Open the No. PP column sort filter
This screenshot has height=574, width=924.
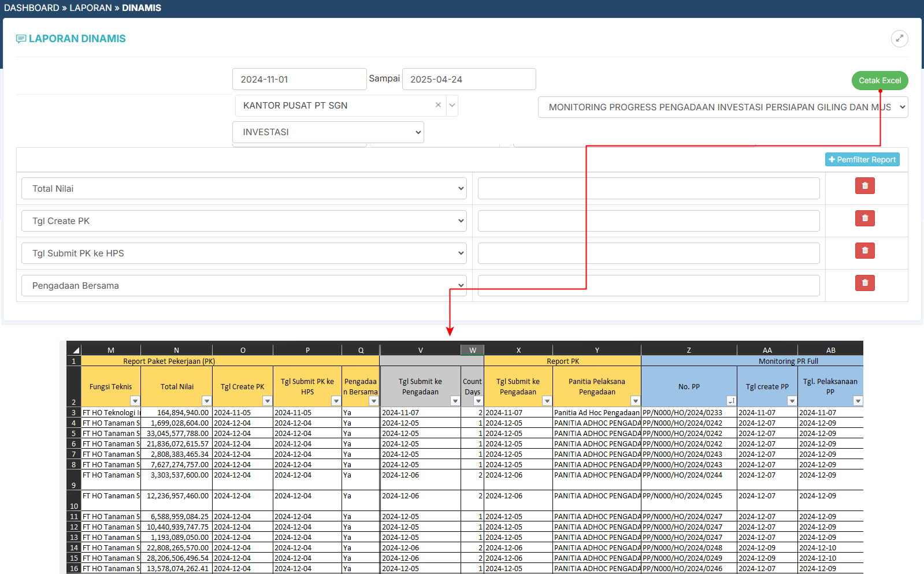pos(731,401)
